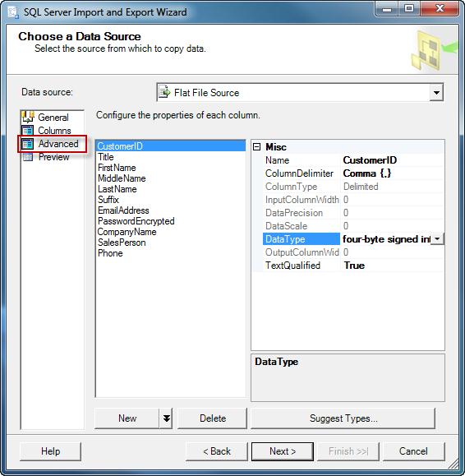This screenshot has height=476, width=465.
Task: Open the New button dropdown arrow
Action: pos(166,418)
